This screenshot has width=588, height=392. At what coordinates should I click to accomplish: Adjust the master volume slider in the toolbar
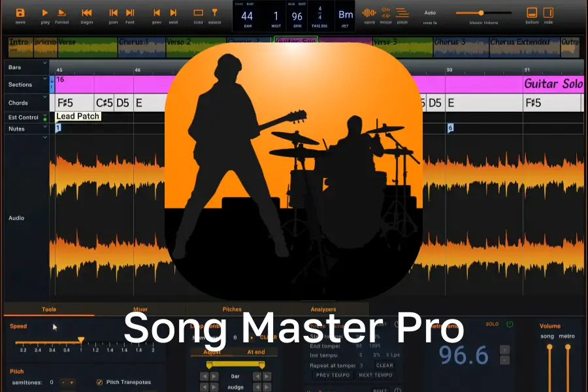coord(481,13)
